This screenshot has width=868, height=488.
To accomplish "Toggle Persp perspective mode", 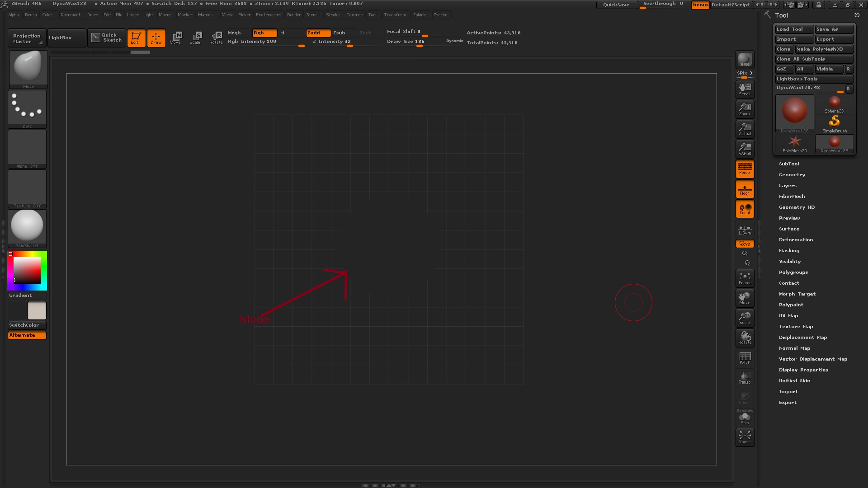I will click(x=745, y=169).
